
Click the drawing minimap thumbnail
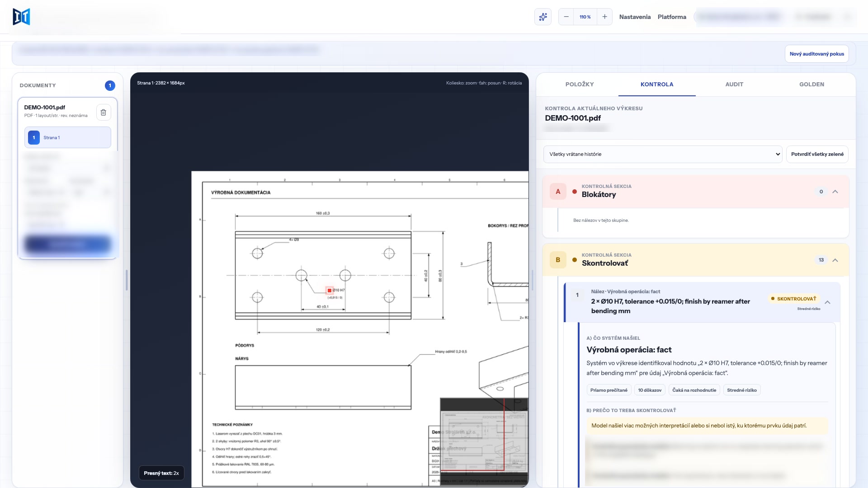(x=484, y=441)
